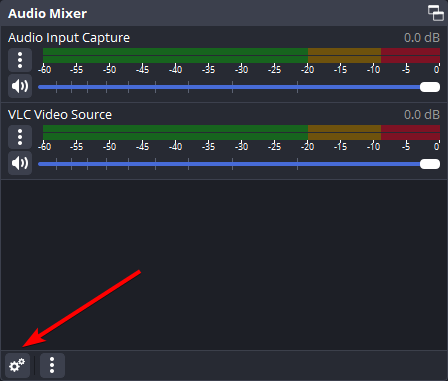Viewport: 448px width, 381px height.
Task: Click the VLC Video Source level meter
Action: (241, 133)
